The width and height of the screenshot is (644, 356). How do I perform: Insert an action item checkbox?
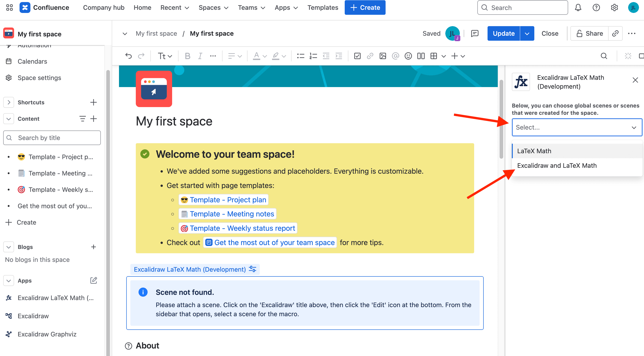pyautogui.click(x=357, y=56)
